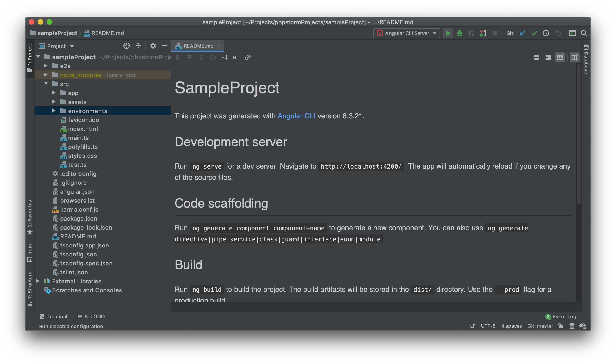Click Git Update Project arrow icon
This screenshot has height=364, width=616.
point(522,33)
